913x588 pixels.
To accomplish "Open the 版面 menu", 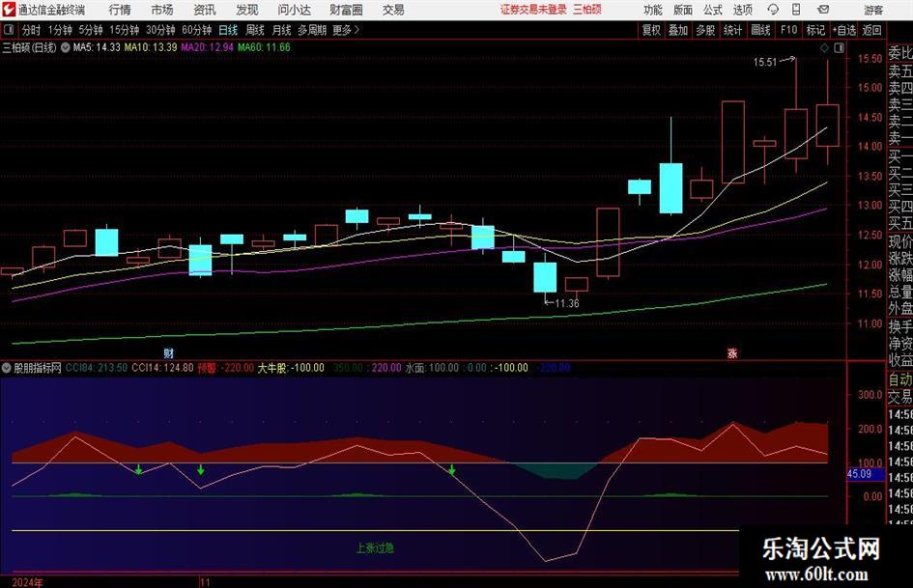I will [683, 10].
